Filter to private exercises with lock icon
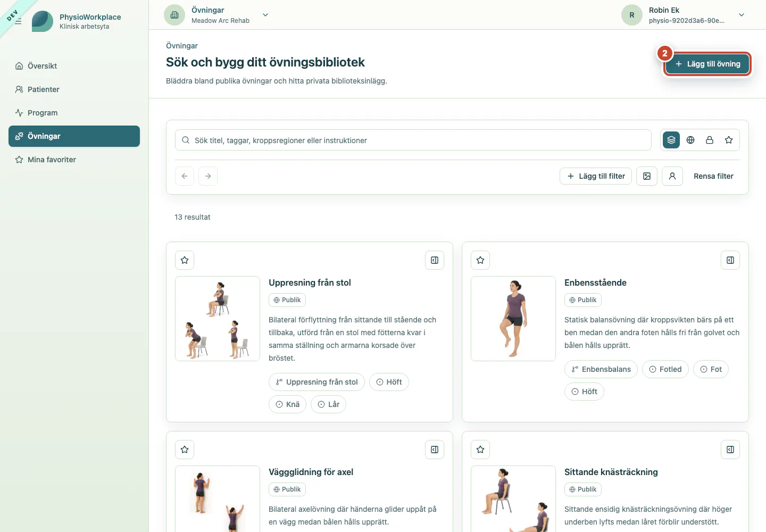766x532 pixels. [x=710, y=140]
